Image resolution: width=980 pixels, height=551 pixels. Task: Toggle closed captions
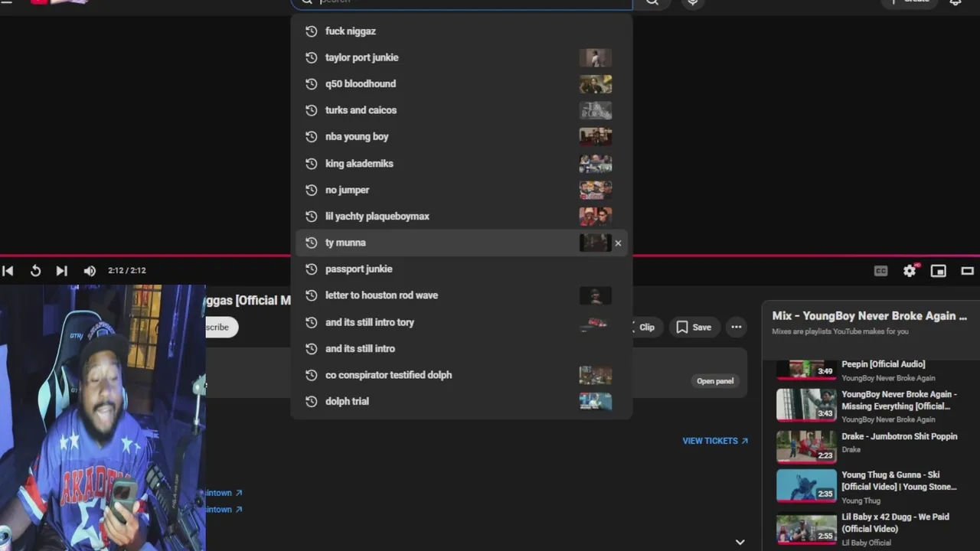click(x=881, y=271)
